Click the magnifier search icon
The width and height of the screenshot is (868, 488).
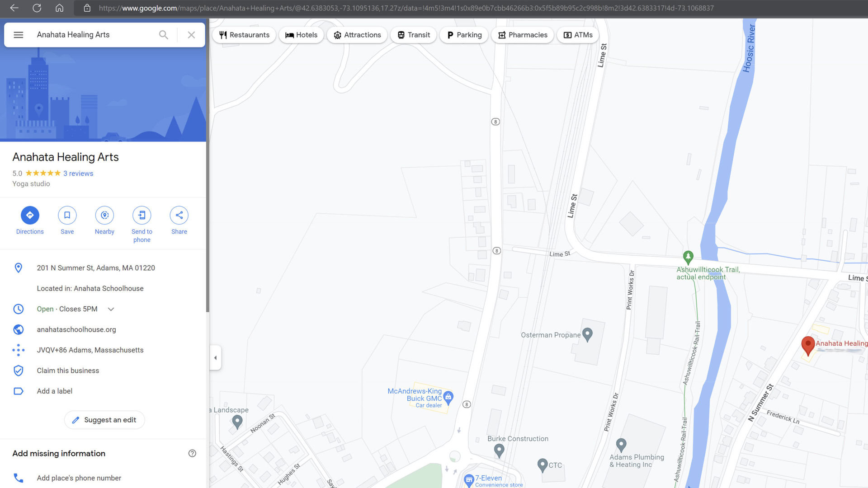click(164, 35)
